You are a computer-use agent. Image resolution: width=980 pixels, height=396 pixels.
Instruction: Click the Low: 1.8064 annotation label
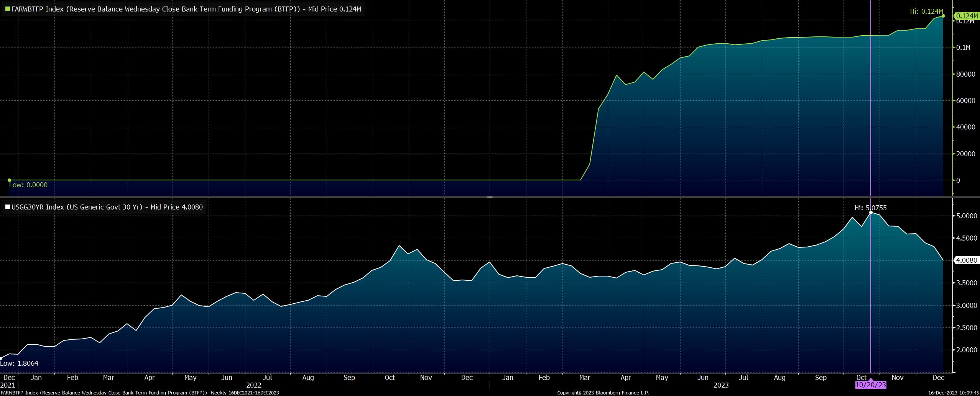[x=19, y=363]
